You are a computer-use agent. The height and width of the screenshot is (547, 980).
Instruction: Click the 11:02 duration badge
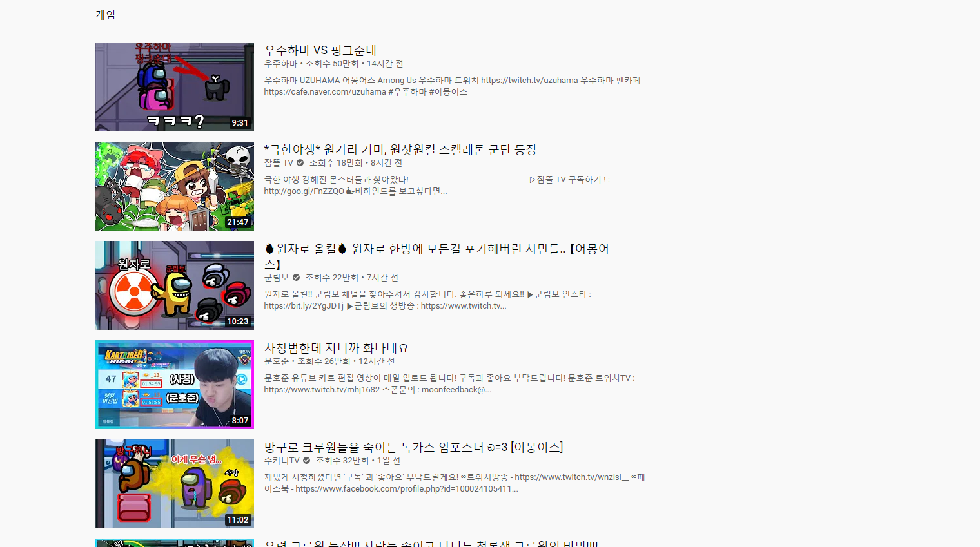pyautogui.click(x=237, y=520)
